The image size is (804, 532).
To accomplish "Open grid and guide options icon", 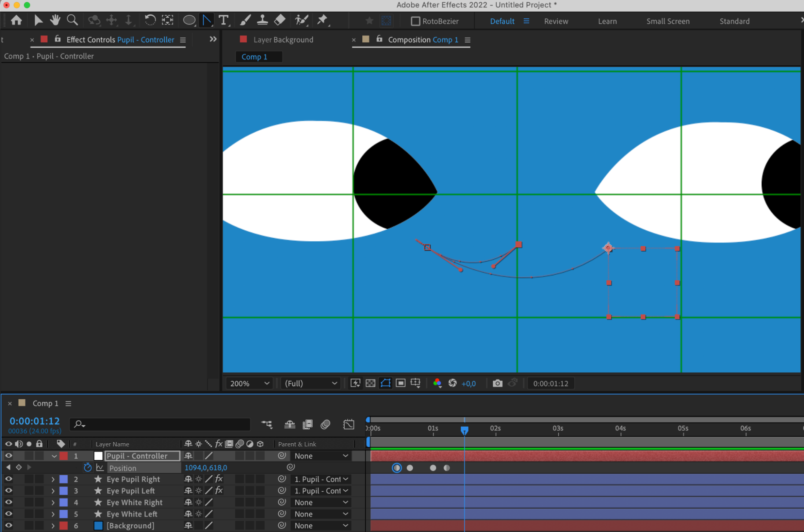I will click(415, 383).
